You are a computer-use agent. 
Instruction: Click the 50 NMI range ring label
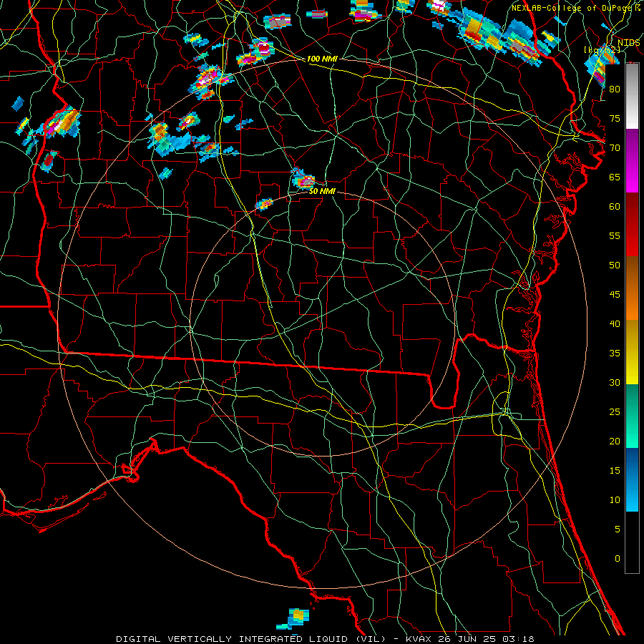coord(322,191)
